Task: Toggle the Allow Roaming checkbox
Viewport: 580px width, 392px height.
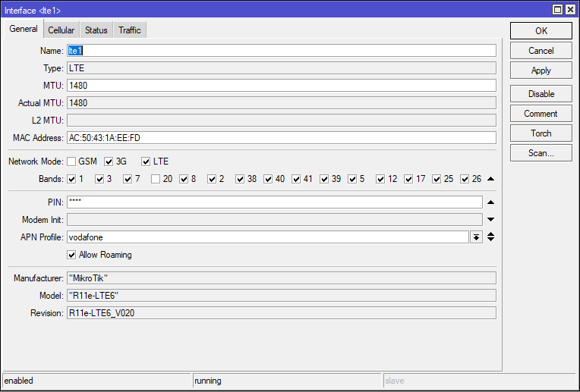Action: click(71, 255)
